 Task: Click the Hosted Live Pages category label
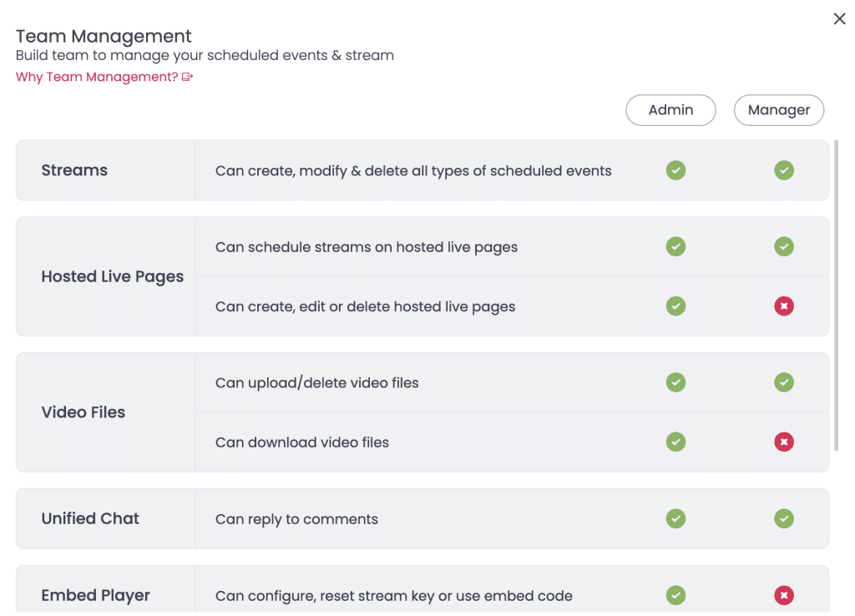113,276
